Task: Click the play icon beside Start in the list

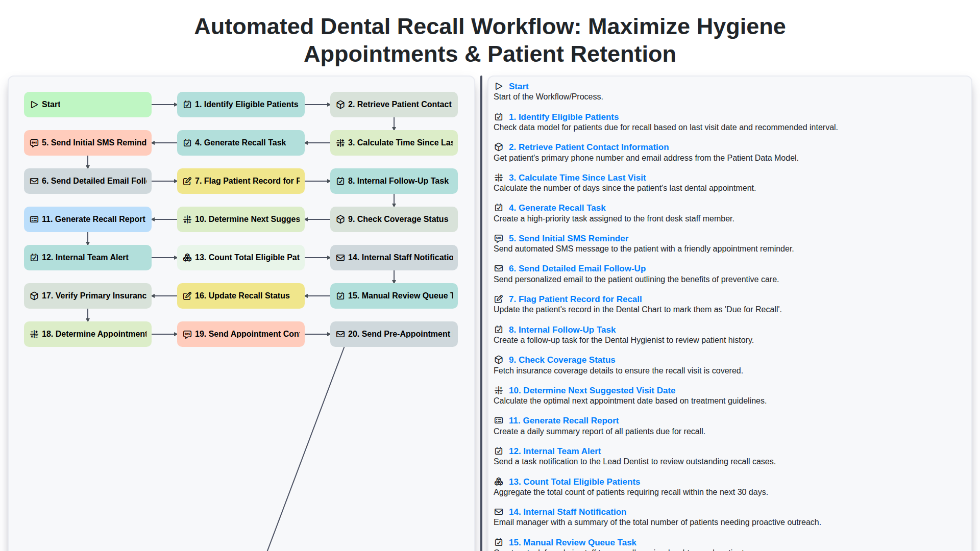Action: point(499,86)
